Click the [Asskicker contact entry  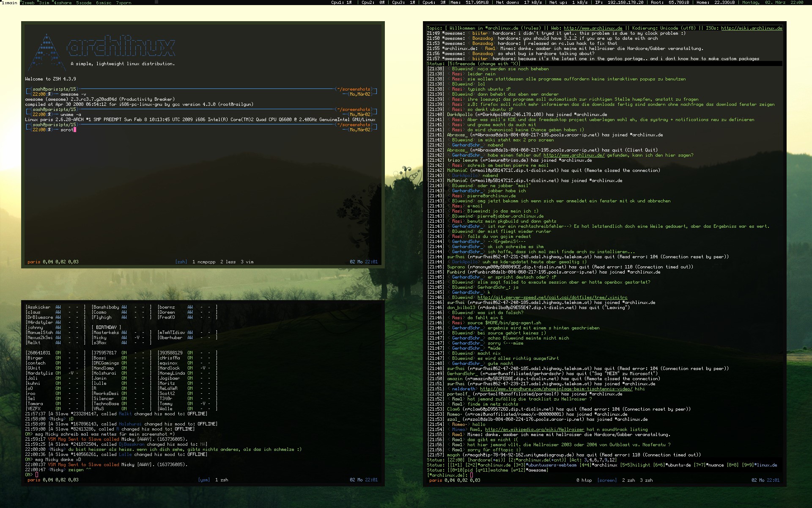point(55,307)
